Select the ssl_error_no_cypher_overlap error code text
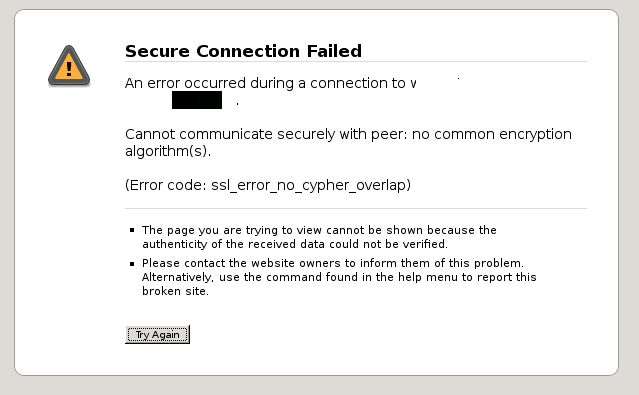Image resolution: width=639 pixels, height=395 pixels. click(x=309, y=185)
